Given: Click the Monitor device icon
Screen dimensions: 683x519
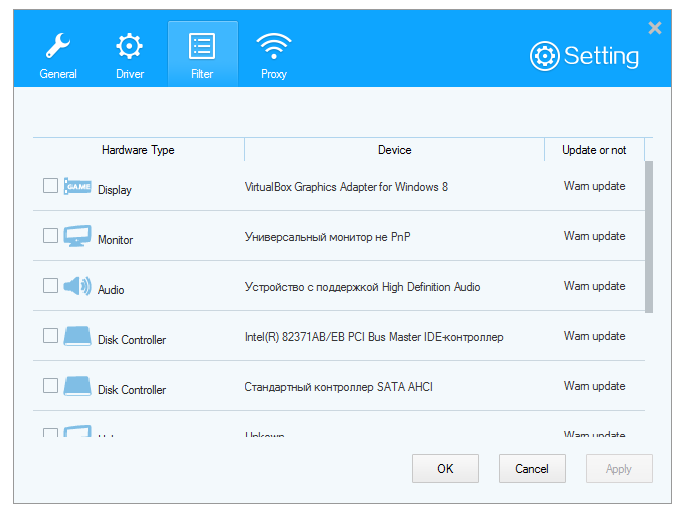Looking at the screenshot, I should click(x=77, y=237).
